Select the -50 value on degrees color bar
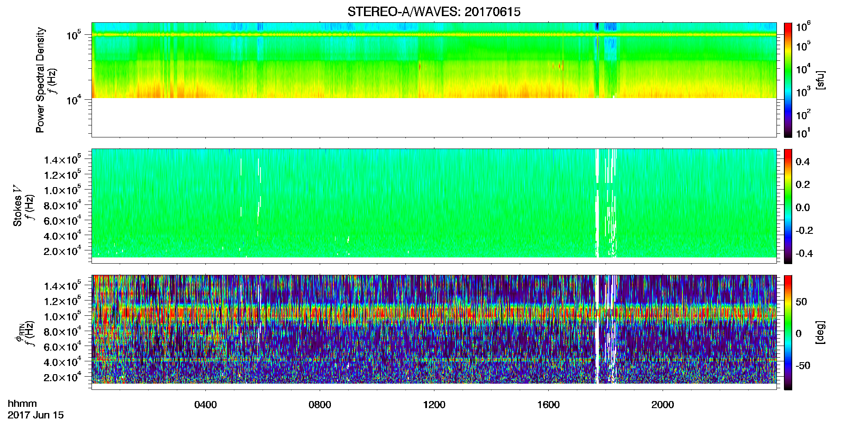868x447 pixels. point(803,365)
